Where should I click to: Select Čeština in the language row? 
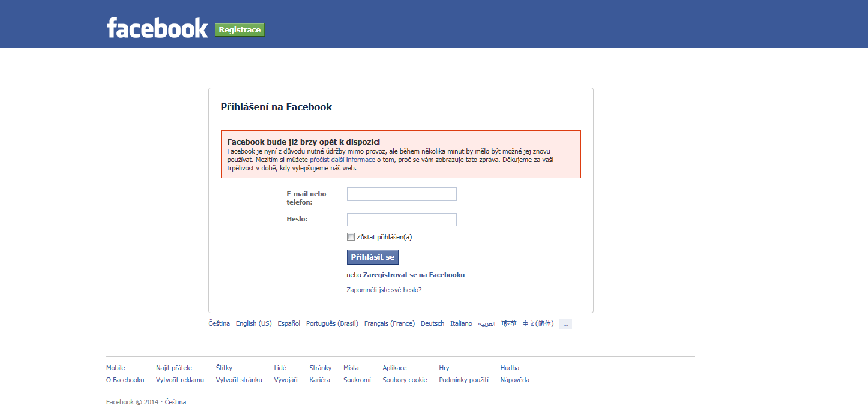tap(219, 323)
